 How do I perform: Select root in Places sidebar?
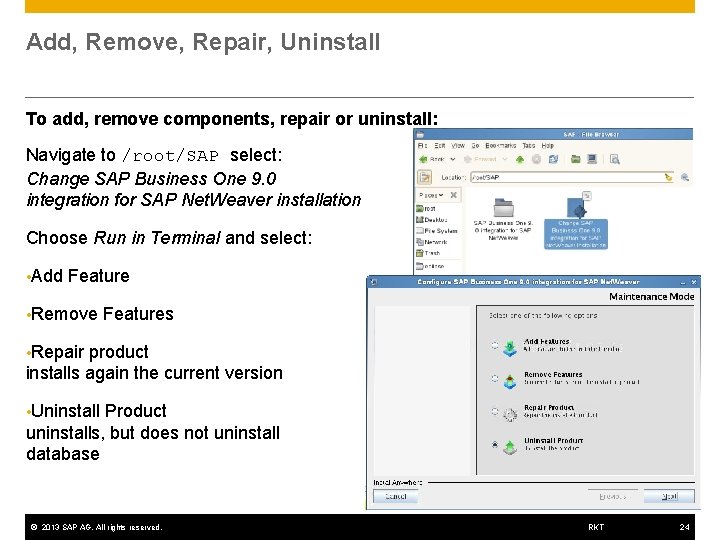(427, 208)
